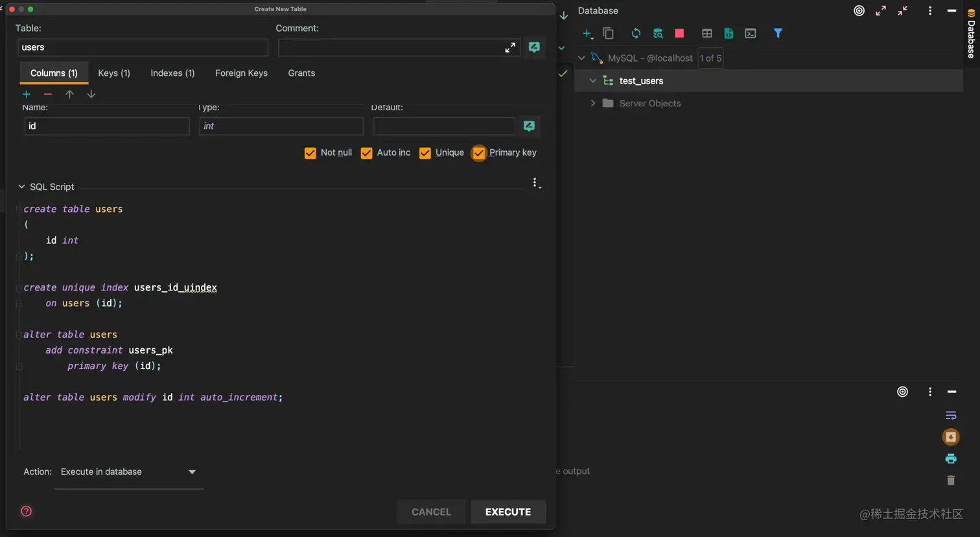Duplicate data source in Database toolbar
980x537 pixels.
click(x=608, y=33)
